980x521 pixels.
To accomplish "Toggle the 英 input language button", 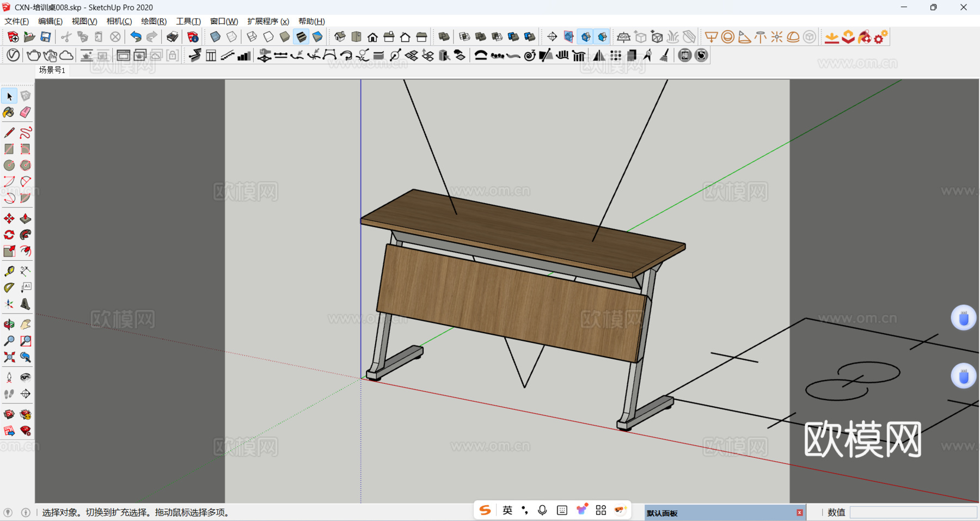I will tap(507, 510).
